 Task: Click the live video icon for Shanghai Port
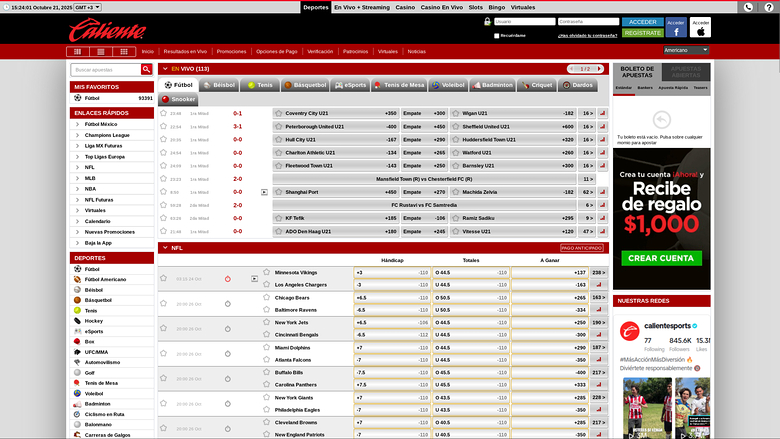coord(264,191)
